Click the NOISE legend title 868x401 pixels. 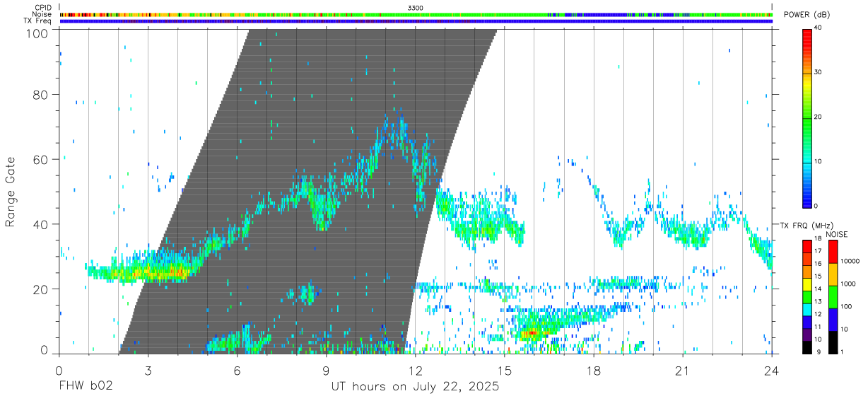[837, 234]
